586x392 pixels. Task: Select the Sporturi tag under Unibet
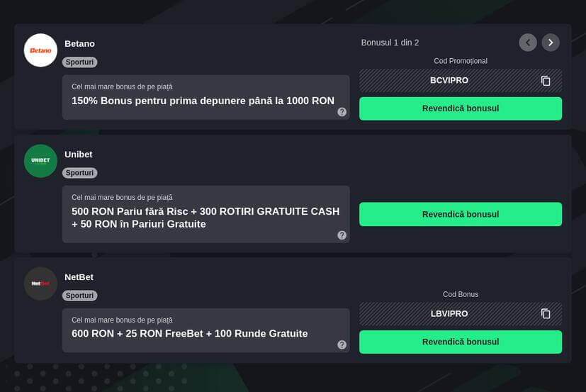coord(80,173)
